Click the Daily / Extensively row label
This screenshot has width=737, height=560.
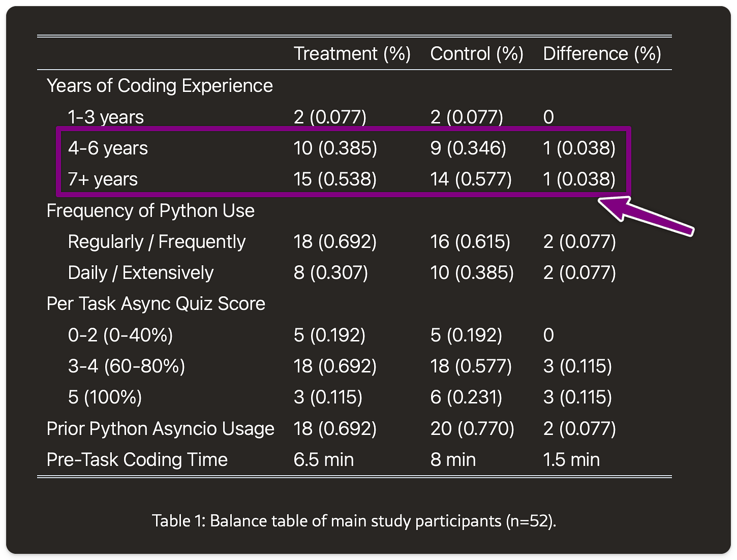point(140,272)
